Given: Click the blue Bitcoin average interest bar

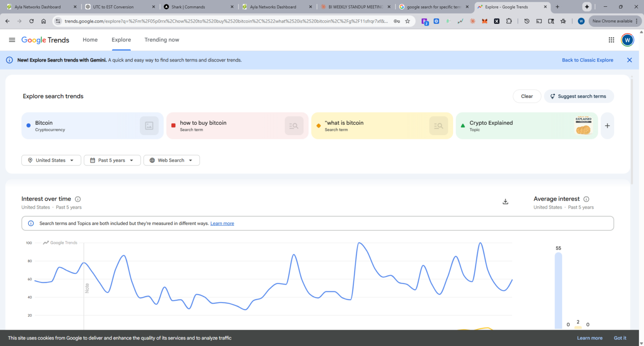Looking at the screenshot, I should [558, 290].
